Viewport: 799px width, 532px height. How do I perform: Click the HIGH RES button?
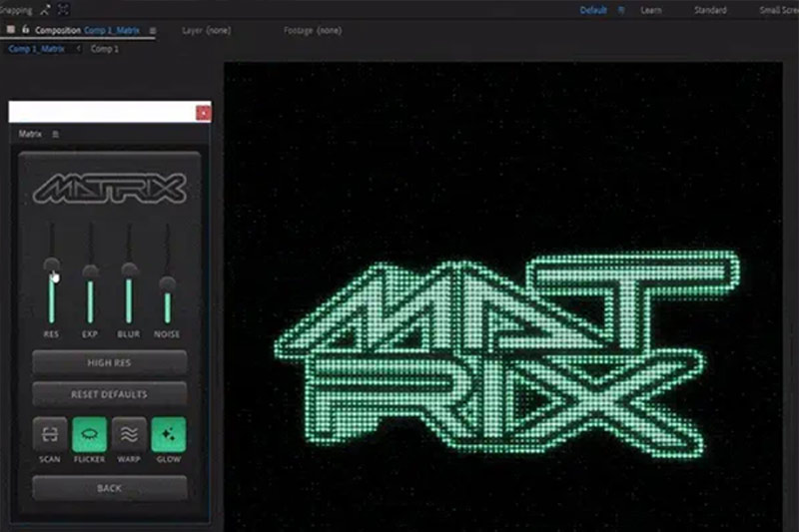click(109, 362)
